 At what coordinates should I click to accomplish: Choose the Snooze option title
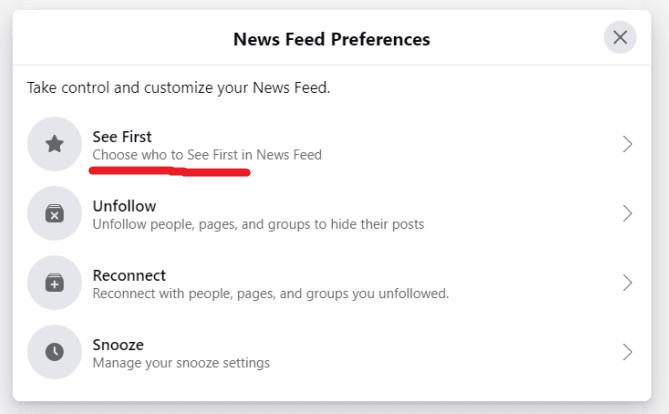point(118,344)
